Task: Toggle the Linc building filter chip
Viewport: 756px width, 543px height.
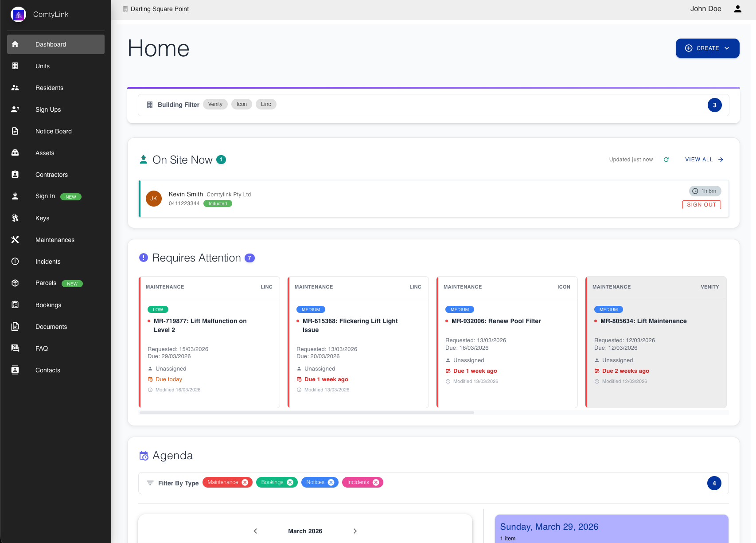Action: (x=266, y=104)
